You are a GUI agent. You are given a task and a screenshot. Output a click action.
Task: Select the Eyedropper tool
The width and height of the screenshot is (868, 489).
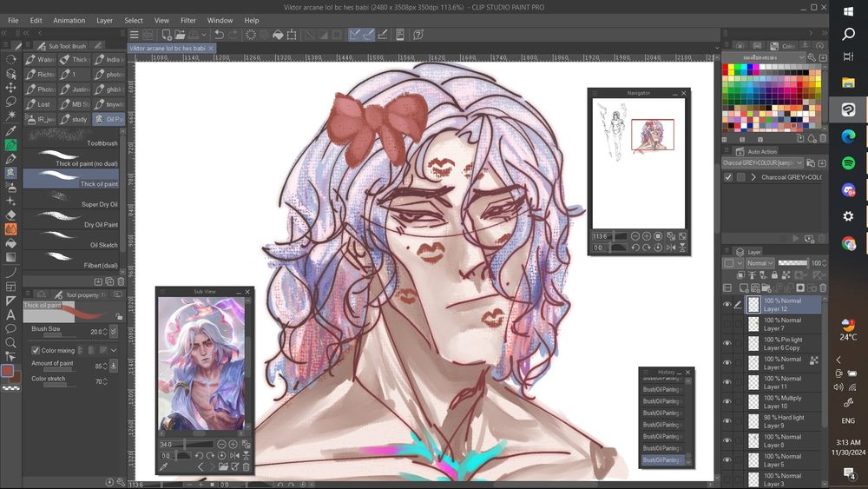pyautogui.click(x=10, y=130)
